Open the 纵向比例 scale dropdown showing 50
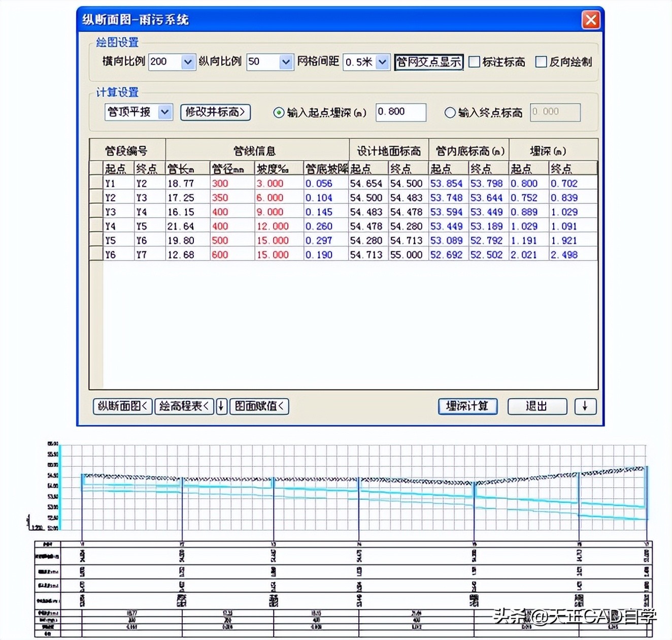The image size is (672, 640). [285, 62]
